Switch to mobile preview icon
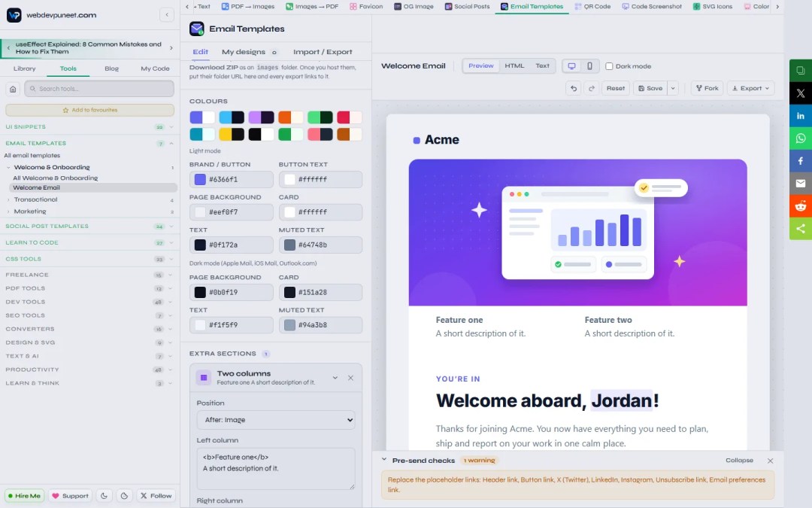The height and width of the screenshot is (508, 812). coord(589,66)
